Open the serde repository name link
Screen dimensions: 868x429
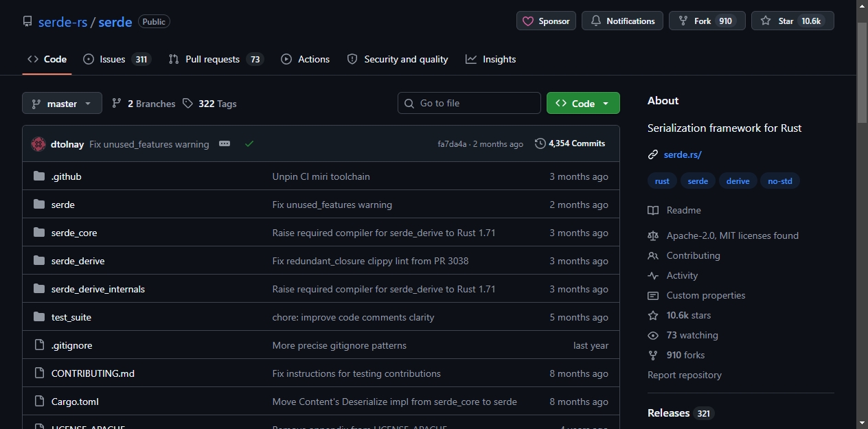point(115,22)
